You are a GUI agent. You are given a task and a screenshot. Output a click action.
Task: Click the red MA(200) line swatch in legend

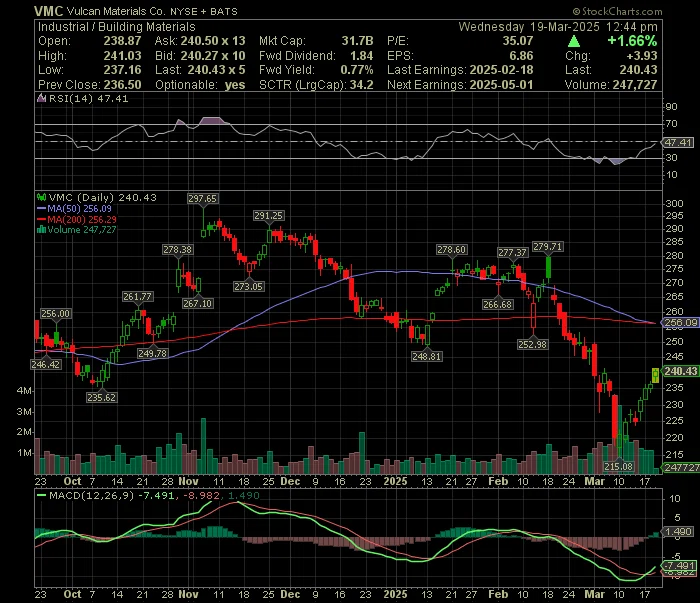(42, 219)
